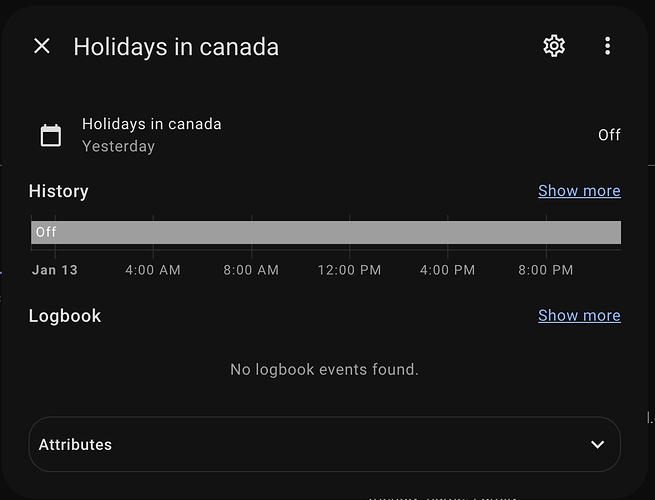Click the No logbook events found message
The width and height of the screenshot is (655, 500).
click(x=324, y=369)
